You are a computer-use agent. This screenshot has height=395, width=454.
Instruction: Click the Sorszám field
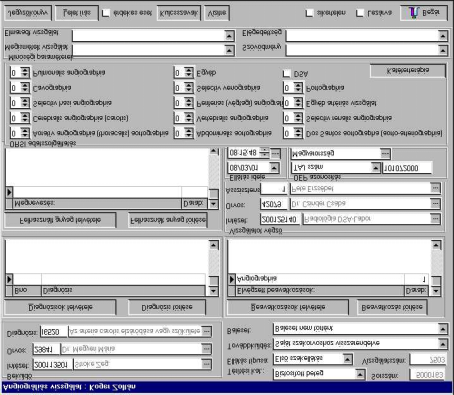tap(427, 375)
